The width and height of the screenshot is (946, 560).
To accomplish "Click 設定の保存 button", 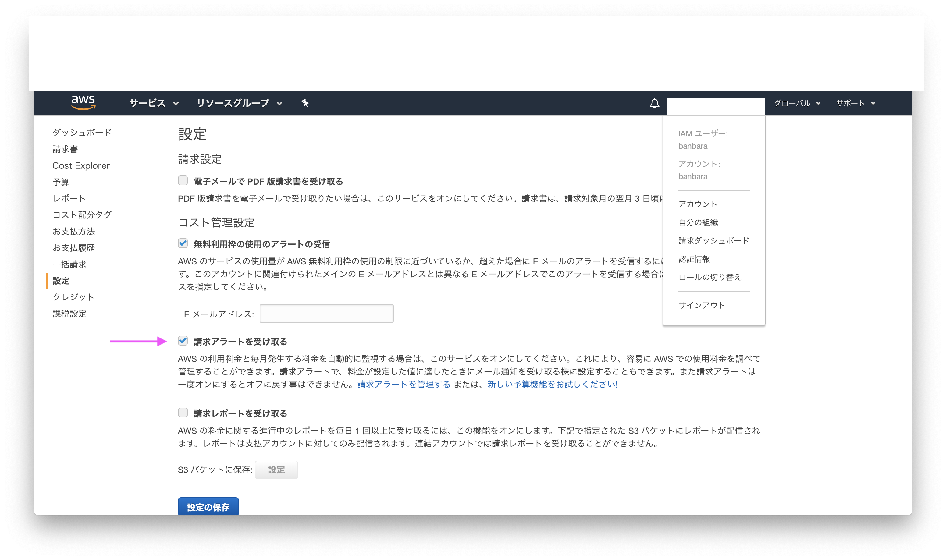I will click(208, 507).
